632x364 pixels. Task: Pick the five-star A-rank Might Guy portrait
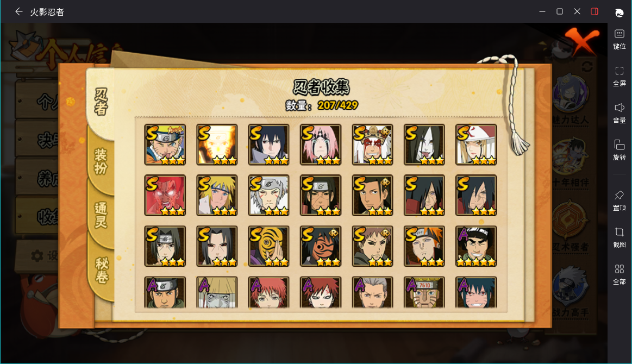476,246
